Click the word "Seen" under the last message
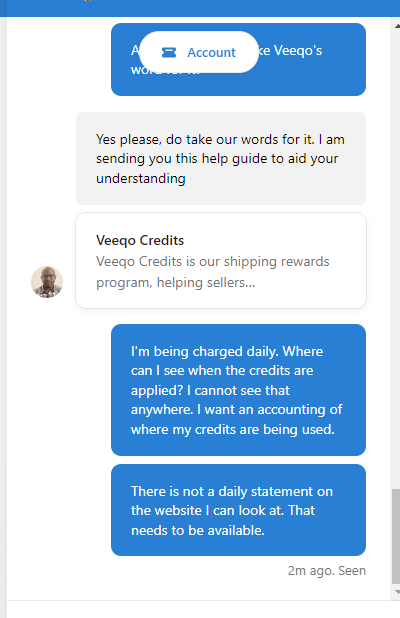The image size is (400, 618). 352,570
